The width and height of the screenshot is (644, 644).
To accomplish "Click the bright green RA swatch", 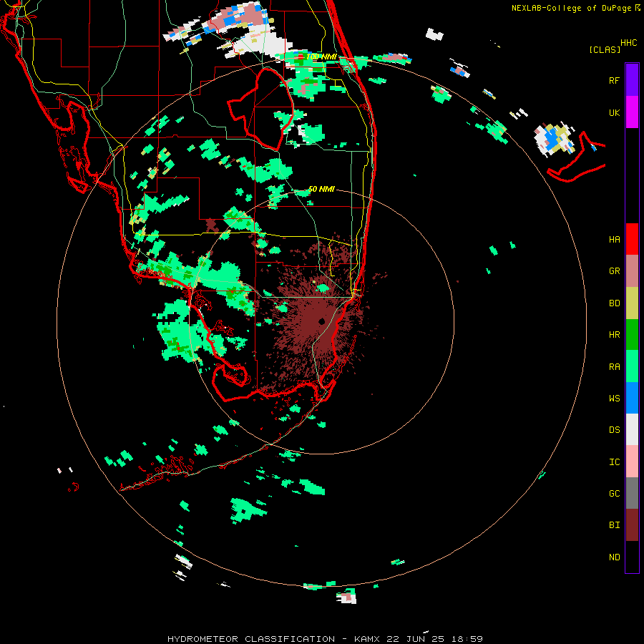I will (x=632, y=366).
